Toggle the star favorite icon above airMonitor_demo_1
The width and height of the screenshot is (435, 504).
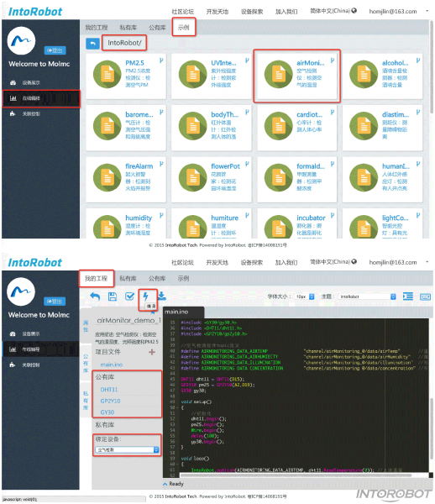click(153, 312)
